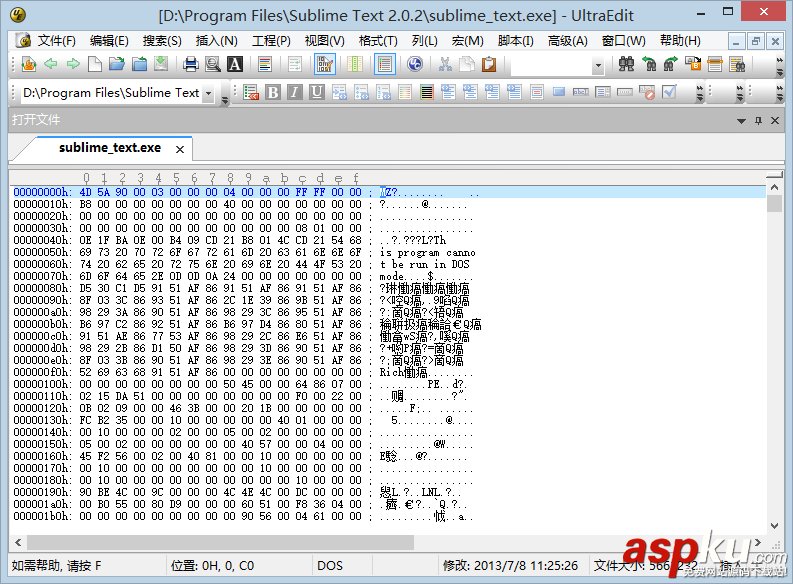This screenshot has width=793, height=584.
Task: Click the HTML checkbox form icon
Action: click(x=669, y=92)
